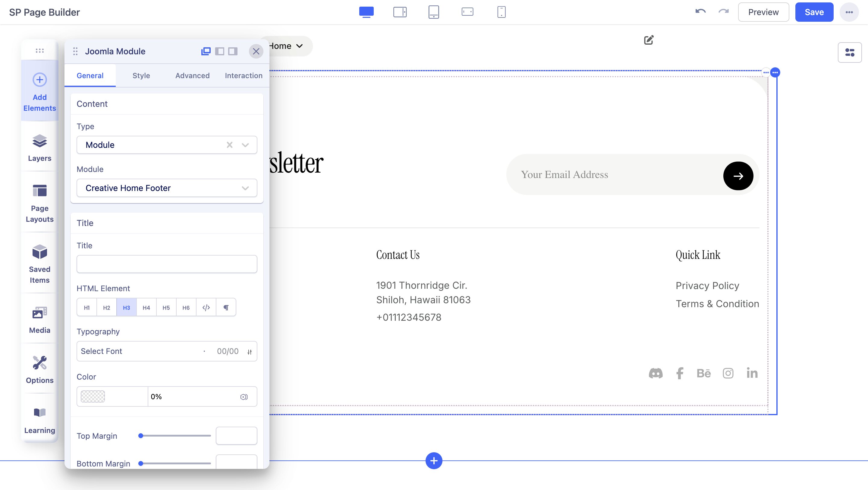Open the Advanced tab

192,75
